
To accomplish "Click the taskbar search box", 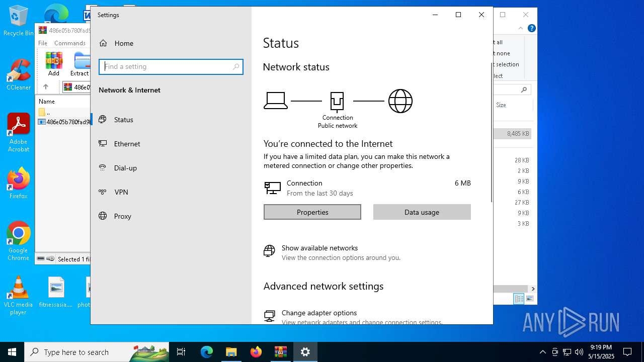I will click(x=97, y=352).
